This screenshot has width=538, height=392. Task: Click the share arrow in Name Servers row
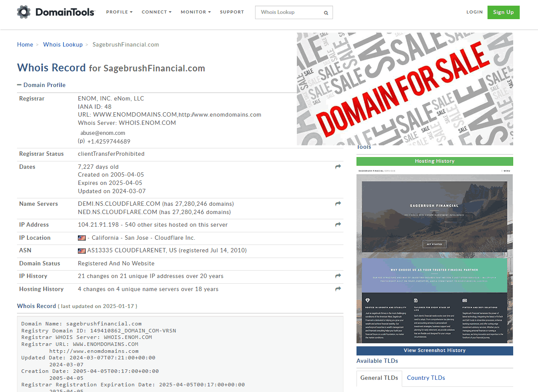338,204
